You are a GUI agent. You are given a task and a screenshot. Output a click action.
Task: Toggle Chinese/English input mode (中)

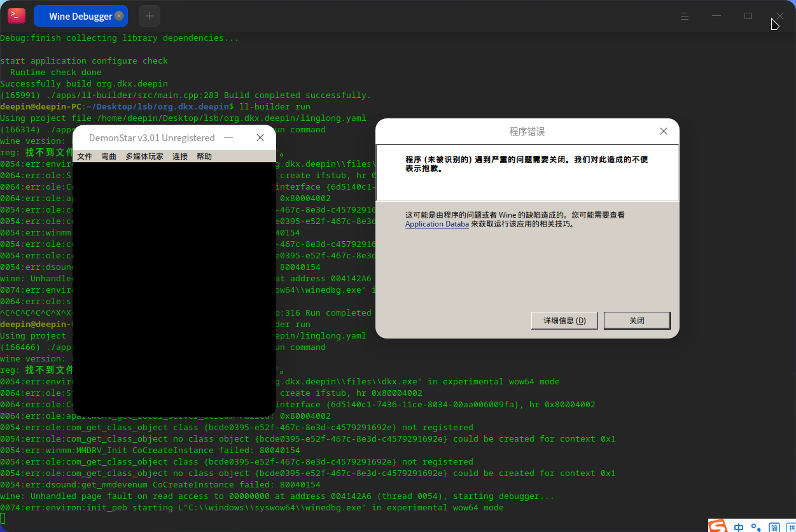[739, 527]
